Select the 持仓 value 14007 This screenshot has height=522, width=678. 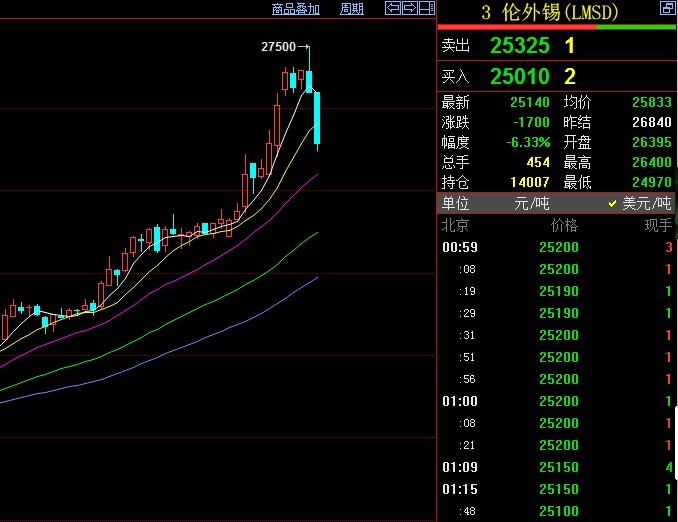tap(530, 183)
